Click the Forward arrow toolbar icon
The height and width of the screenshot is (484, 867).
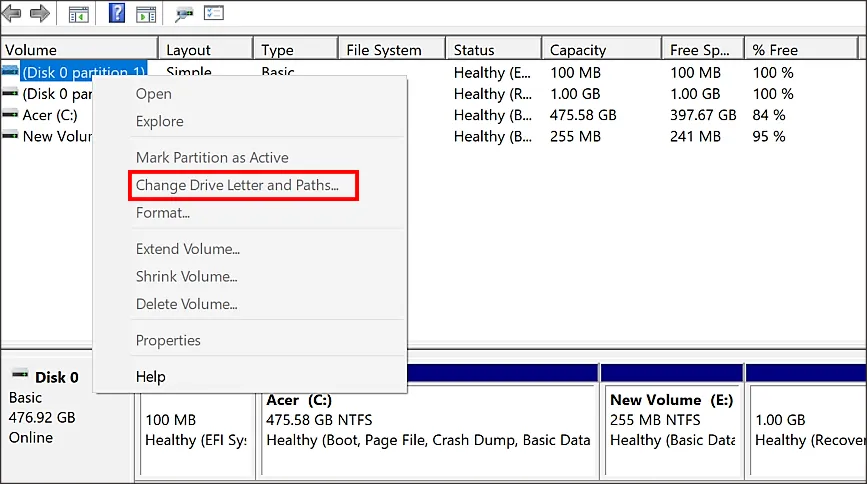tap(40, 14)
